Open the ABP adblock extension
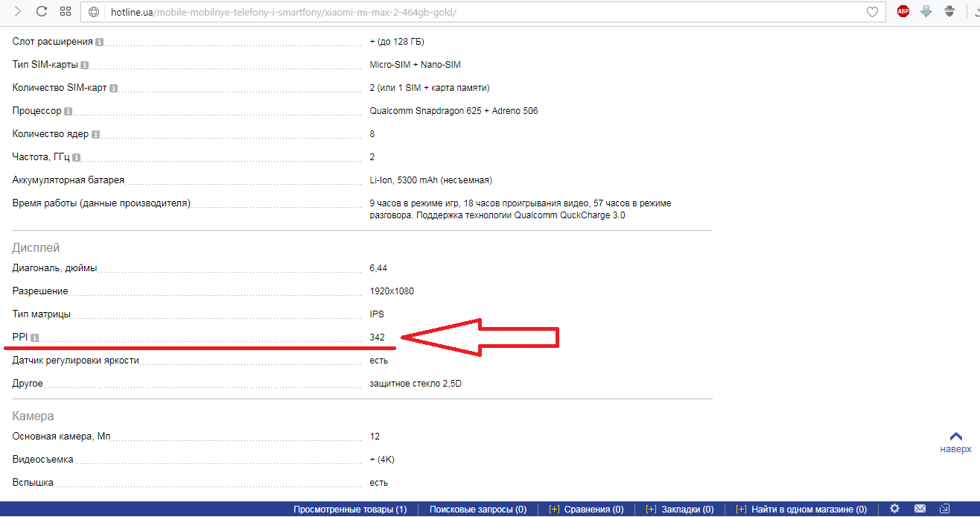This screenshot has height=517, width=980. 903,11
